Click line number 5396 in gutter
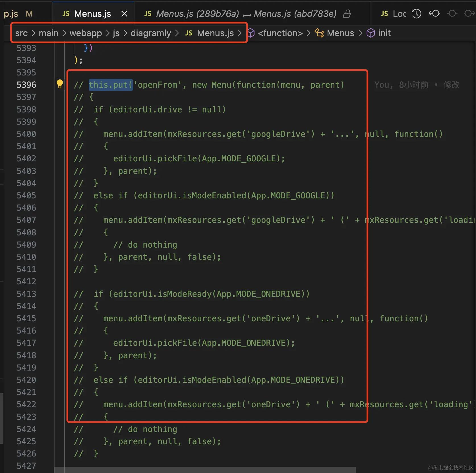 26,85
